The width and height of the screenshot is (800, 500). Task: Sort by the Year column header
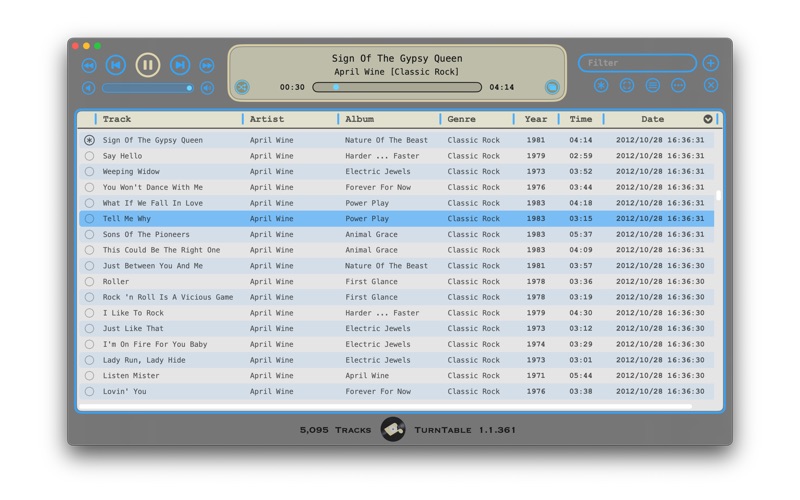tap(536, 119)
